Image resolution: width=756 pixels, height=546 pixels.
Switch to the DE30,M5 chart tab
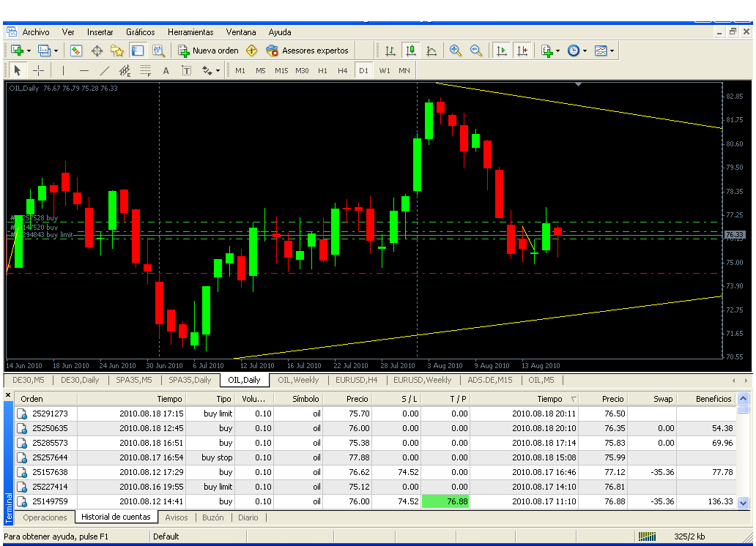29,381
